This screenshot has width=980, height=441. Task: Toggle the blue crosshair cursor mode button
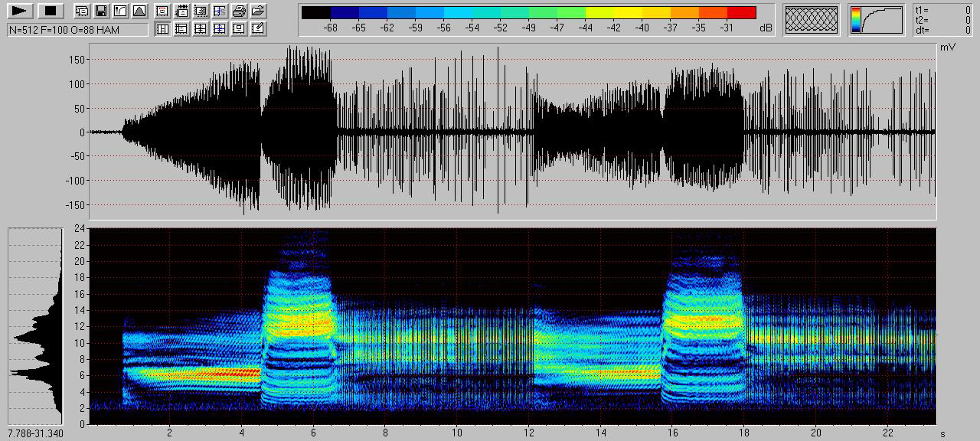coord(220,29)
